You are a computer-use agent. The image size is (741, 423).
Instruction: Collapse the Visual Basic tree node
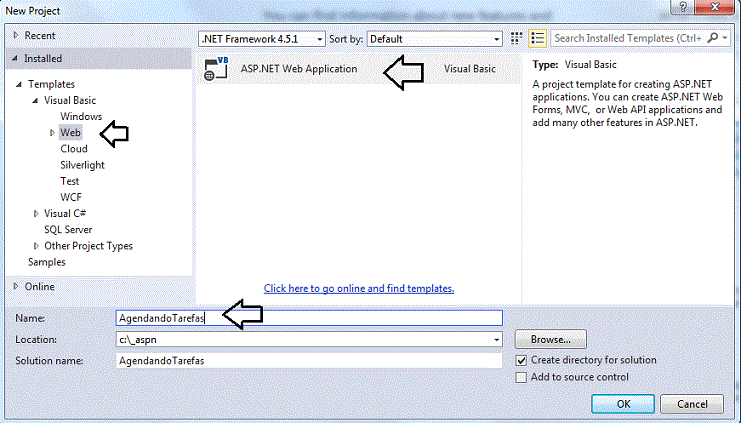(x=35, y=101)
